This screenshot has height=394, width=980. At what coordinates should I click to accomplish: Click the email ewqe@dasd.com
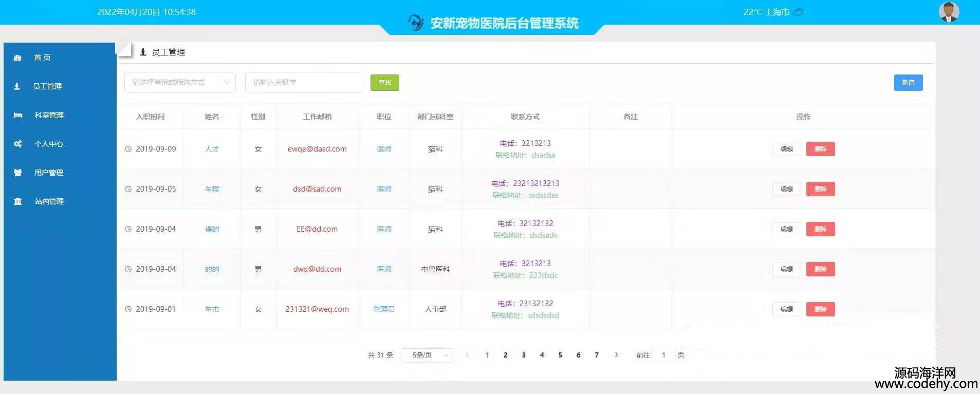[x=317, y=149]
